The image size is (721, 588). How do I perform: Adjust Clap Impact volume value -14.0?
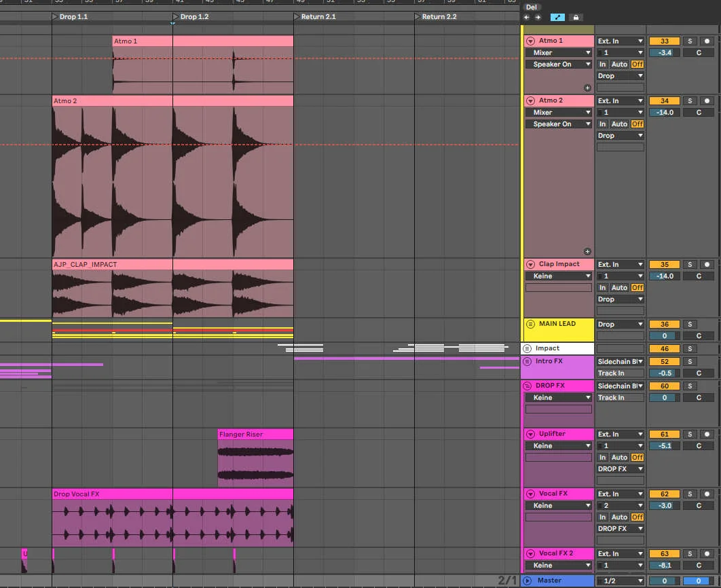[665, 276]
